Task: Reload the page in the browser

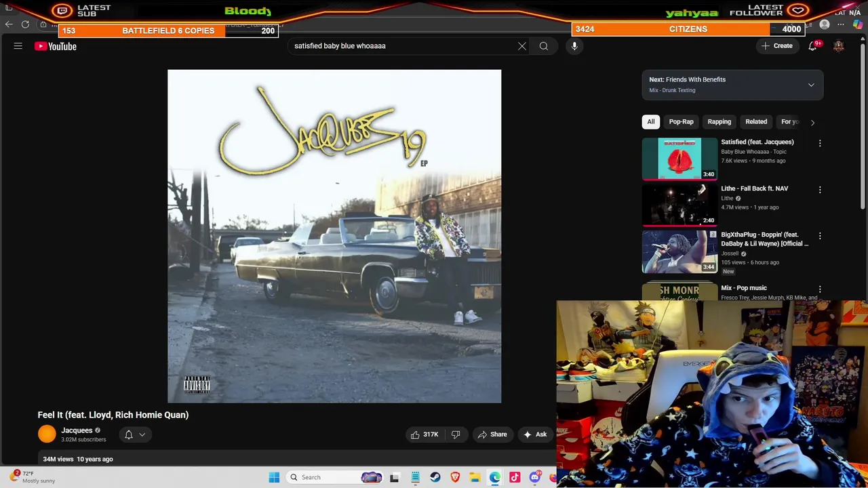Action: (x=25, y=24)
